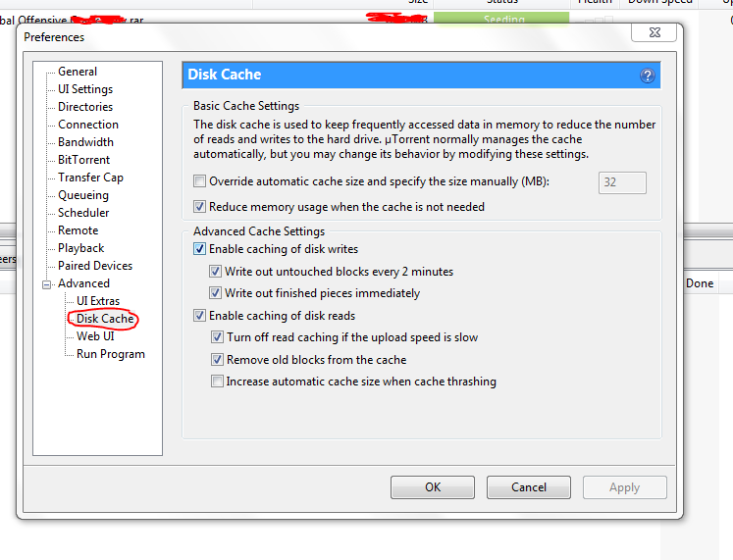Uncheck Remove old blocks from the cache
Image resolution: width=733 pixels, height=560 pixels.
coord(217,360)
